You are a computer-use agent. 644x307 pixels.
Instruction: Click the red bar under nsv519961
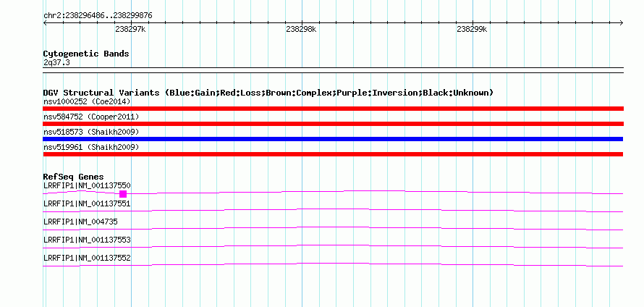pyautogui.click(x=333, y=154)
